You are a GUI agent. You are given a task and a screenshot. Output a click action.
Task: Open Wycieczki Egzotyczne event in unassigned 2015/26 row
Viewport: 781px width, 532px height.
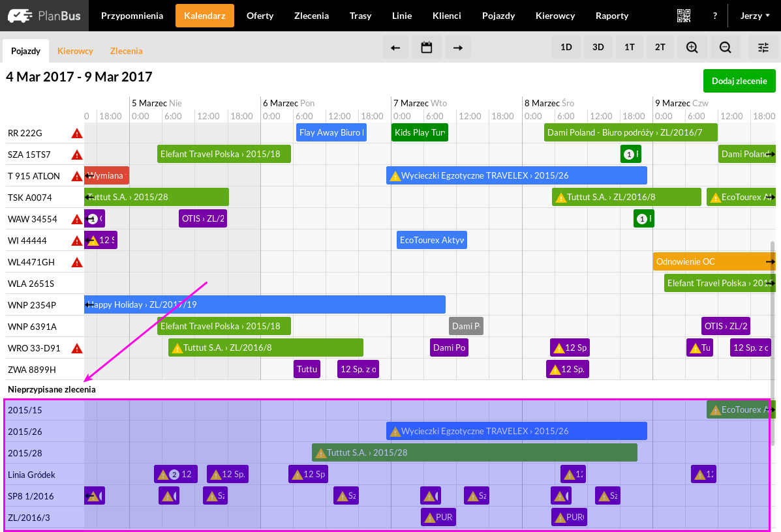[517, 431]
